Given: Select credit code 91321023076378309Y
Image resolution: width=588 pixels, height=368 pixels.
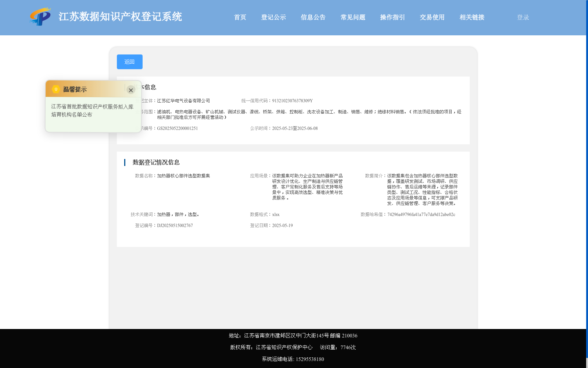Looking at the screenshot, I should 293,101.
